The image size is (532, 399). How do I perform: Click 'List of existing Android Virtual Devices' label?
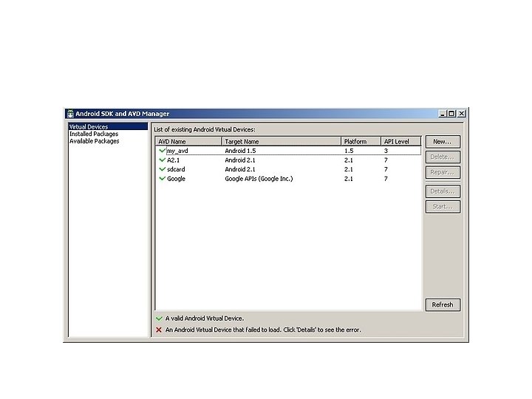tap(205, 129)
